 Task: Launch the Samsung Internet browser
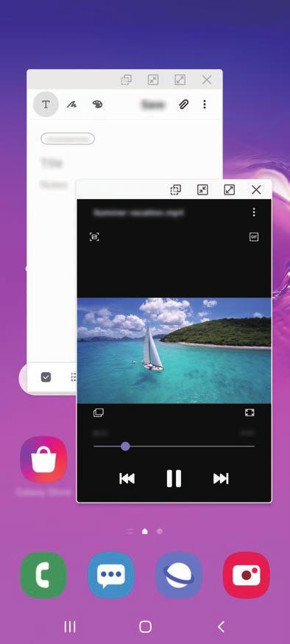click(178, 575)
